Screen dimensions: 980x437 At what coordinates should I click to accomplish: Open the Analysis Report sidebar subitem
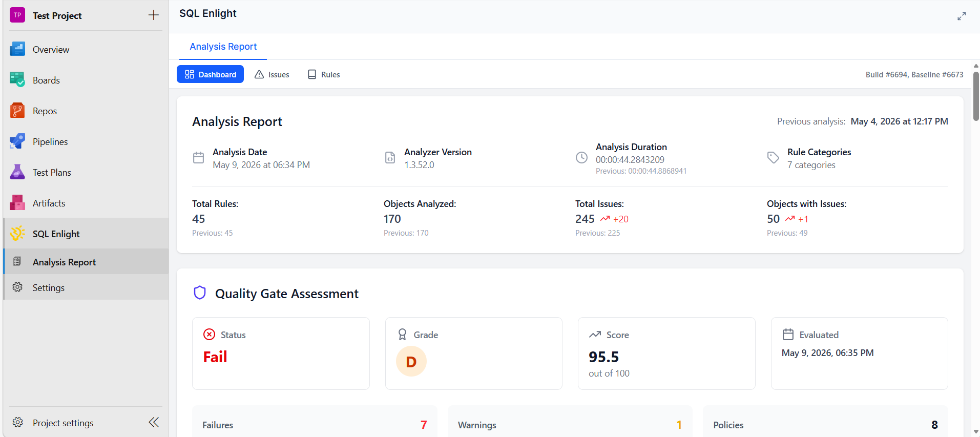pyautogui.click(x=86, y=262)
